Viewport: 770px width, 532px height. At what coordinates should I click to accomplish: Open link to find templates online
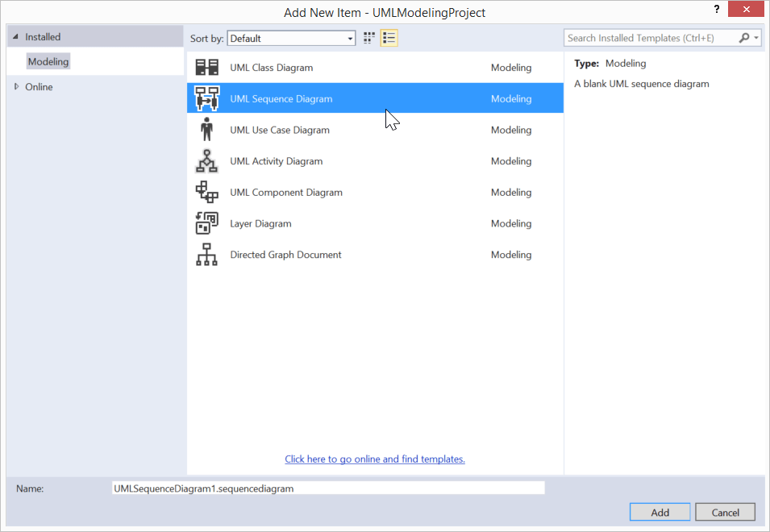point(375,459)
